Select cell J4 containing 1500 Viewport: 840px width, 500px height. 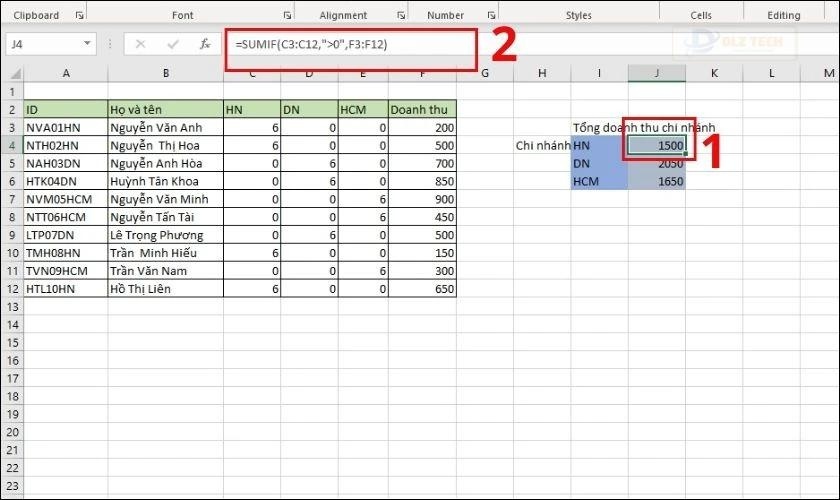[x=657, y=145]
